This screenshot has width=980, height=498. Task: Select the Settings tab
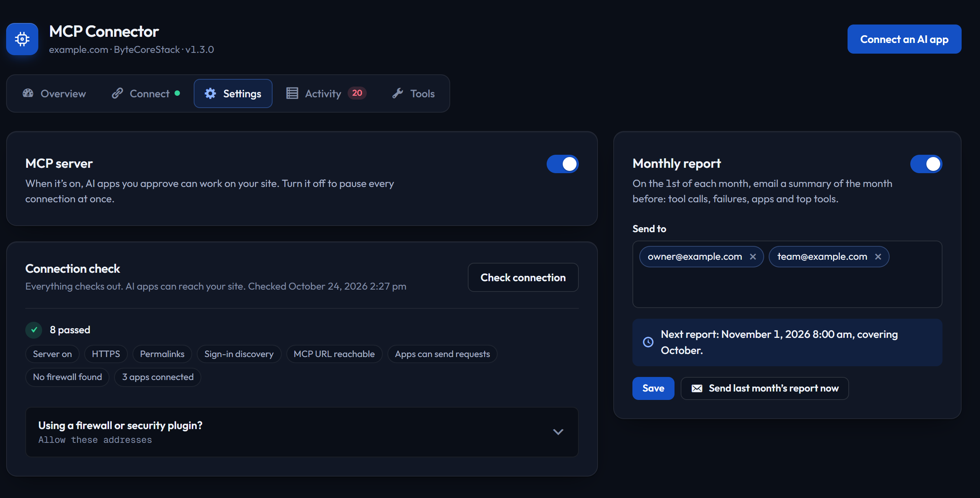[233, 93]
